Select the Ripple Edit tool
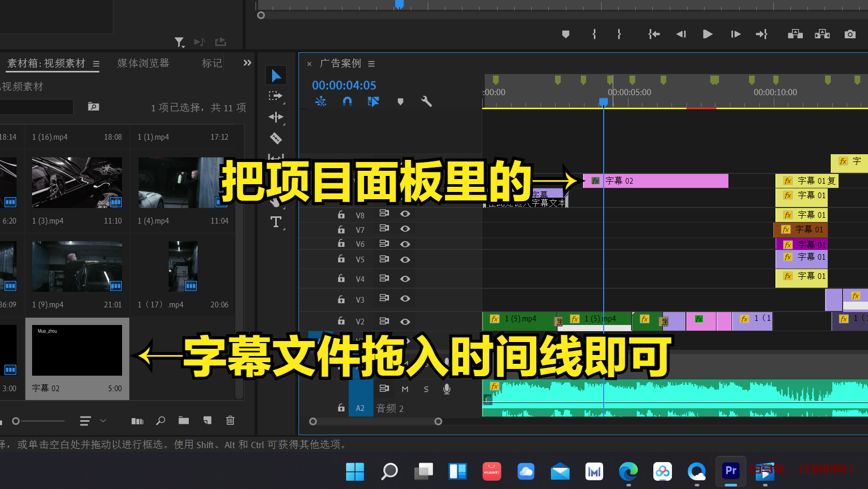 (276, 117)
